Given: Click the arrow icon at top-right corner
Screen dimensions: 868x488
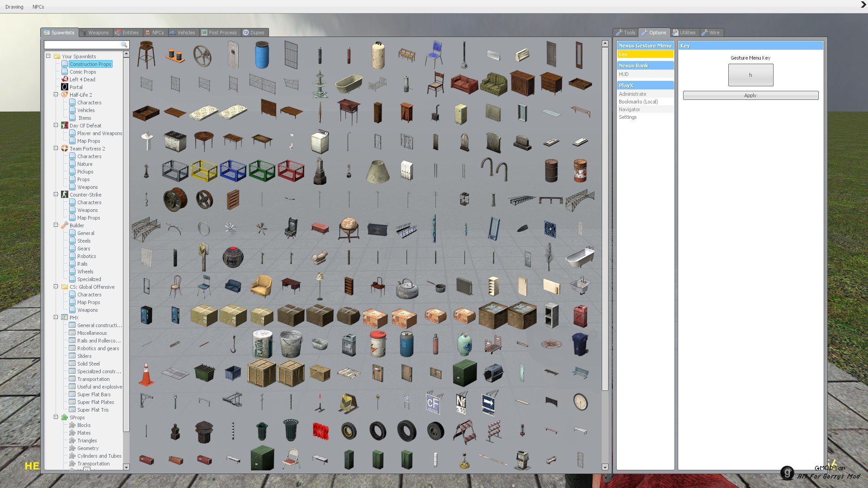Looking at the screenshot, I should [x=863, y=5].
